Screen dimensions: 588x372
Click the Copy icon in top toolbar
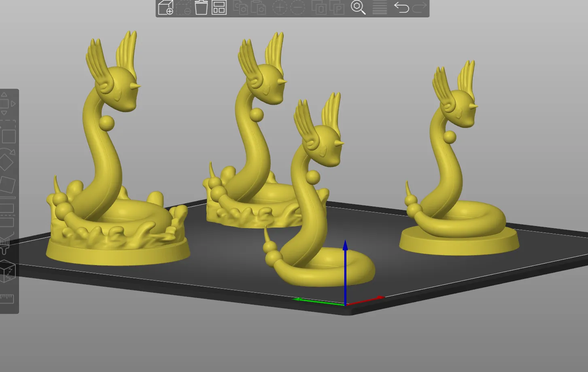241,7
